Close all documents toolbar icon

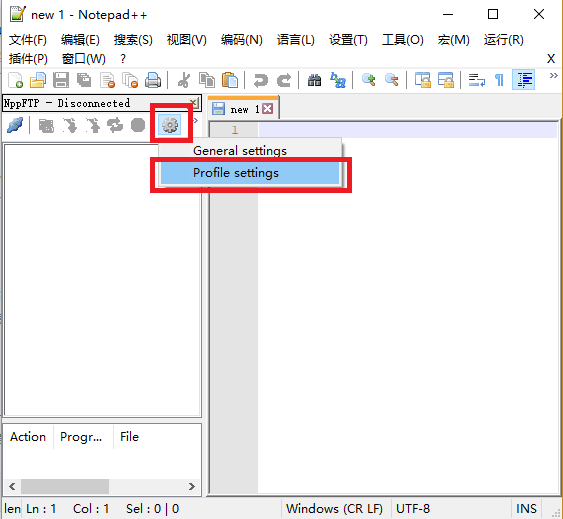tap(130, 80)
